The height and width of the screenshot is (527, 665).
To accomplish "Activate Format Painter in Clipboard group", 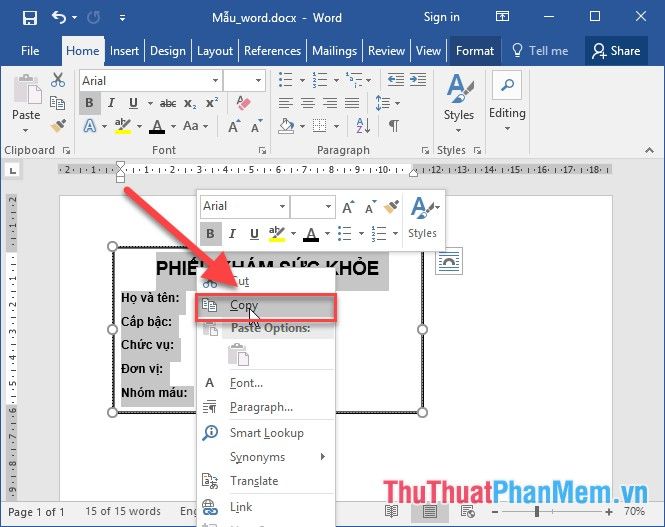I will [58, 125].
